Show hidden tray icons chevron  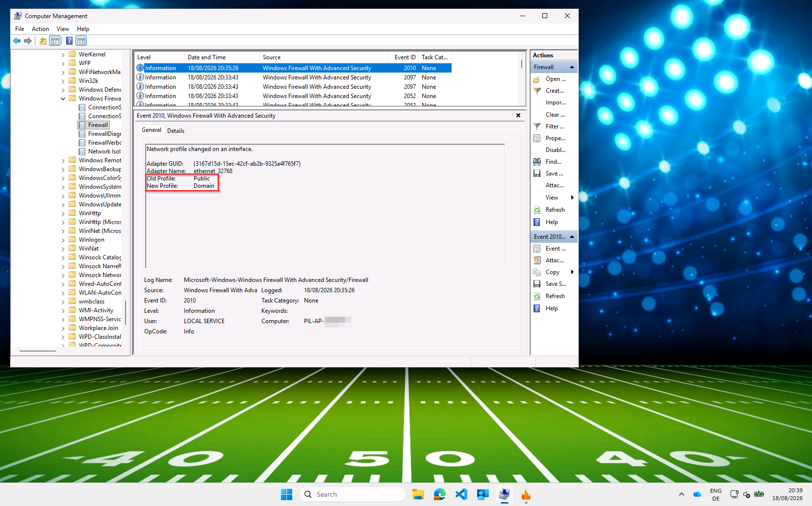click(682, 494)
